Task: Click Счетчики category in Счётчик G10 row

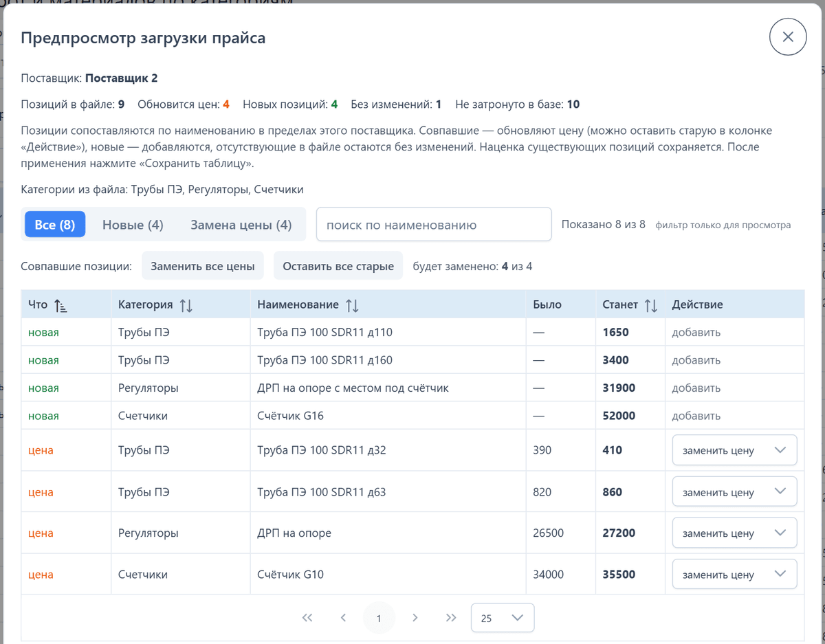Action: (142, 575)
